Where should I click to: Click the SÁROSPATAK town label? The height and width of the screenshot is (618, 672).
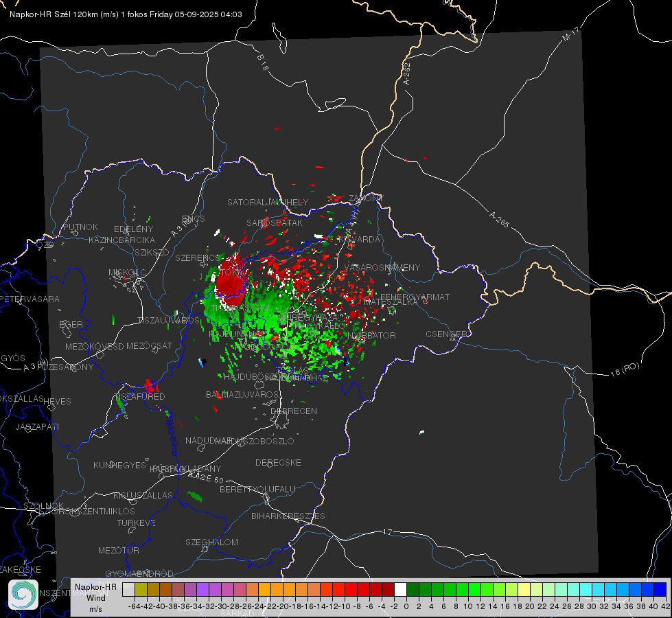[x=275, y=222]
